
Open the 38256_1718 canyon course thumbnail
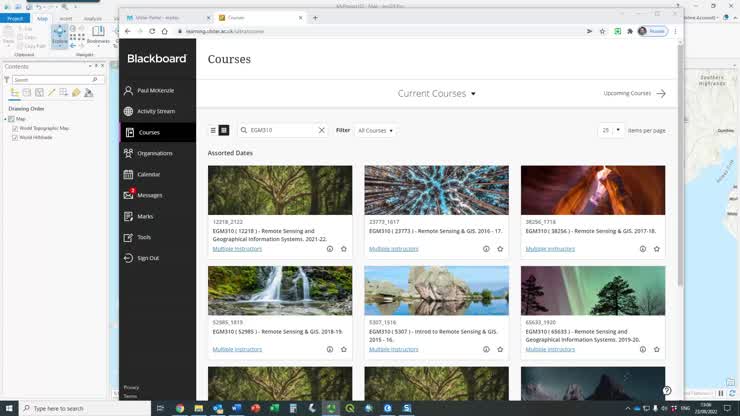click(x=592, y=190)
